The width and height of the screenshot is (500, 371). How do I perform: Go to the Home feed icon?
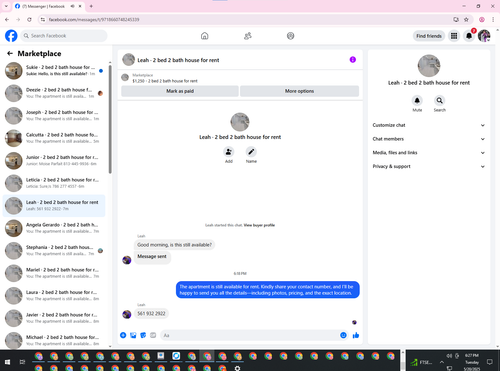point(205,36)
